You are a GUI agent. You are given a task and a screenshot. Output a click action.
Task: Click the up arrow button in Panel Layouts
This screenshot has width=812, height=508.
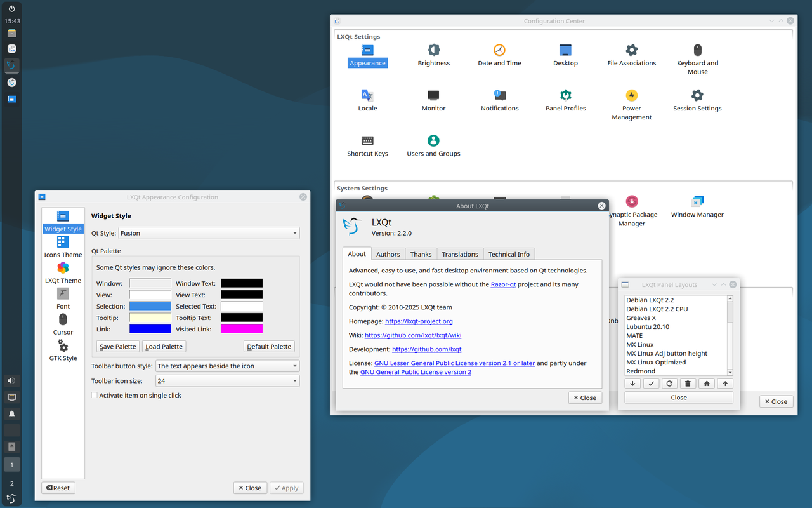tap(725, 384)
